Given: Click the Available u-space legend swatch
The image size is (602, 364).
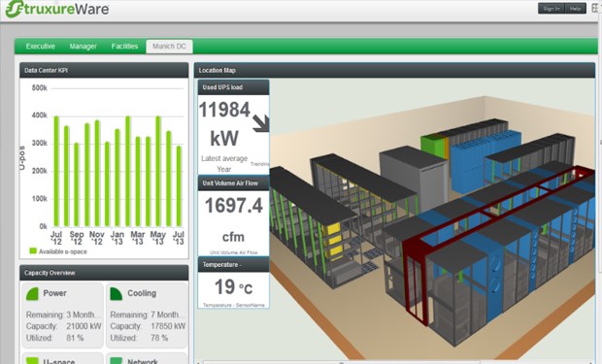Looking at the screenshot, I should [x=33, y=250].
